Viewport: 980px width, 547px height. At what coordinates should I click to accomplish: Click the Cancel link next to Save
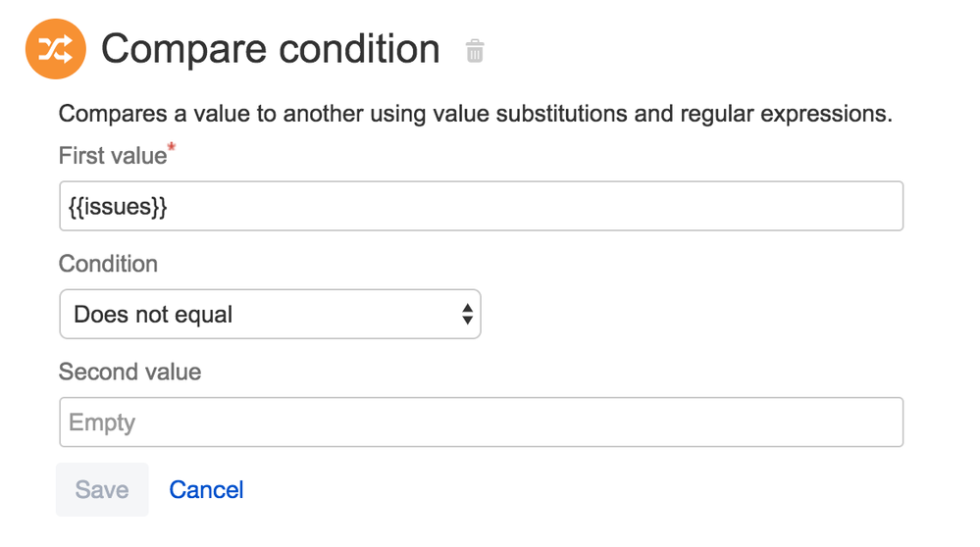pyautogui.click(x=206, y=489)
